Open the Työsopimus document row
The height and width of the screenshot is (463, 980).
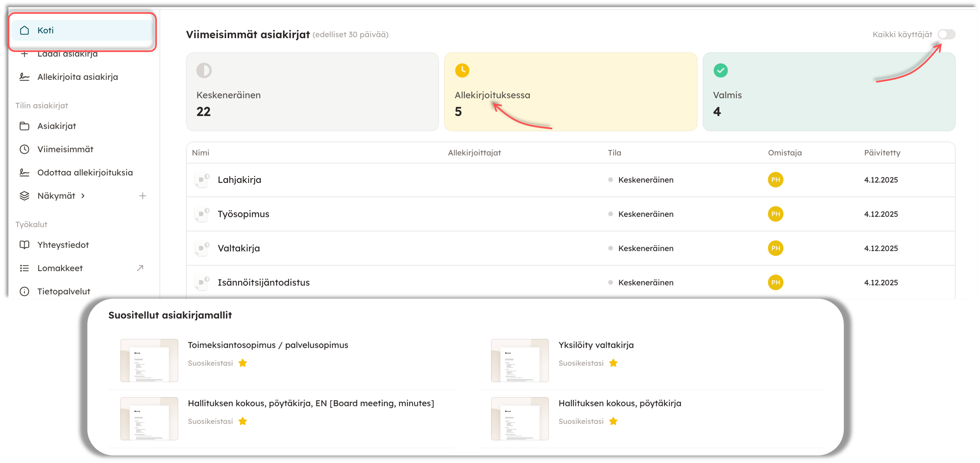click(x=244, y=214)
